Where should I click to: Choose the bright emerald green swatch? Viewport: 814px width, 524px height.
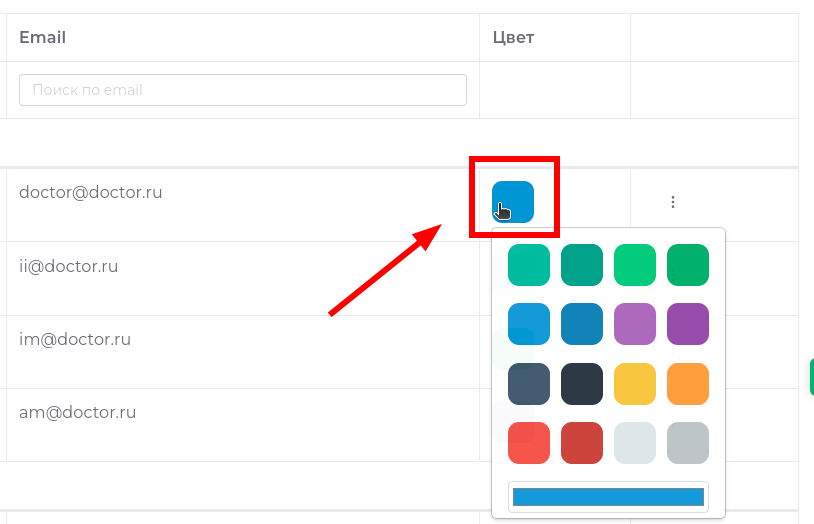pyautogui.click(x=635, y=265)
